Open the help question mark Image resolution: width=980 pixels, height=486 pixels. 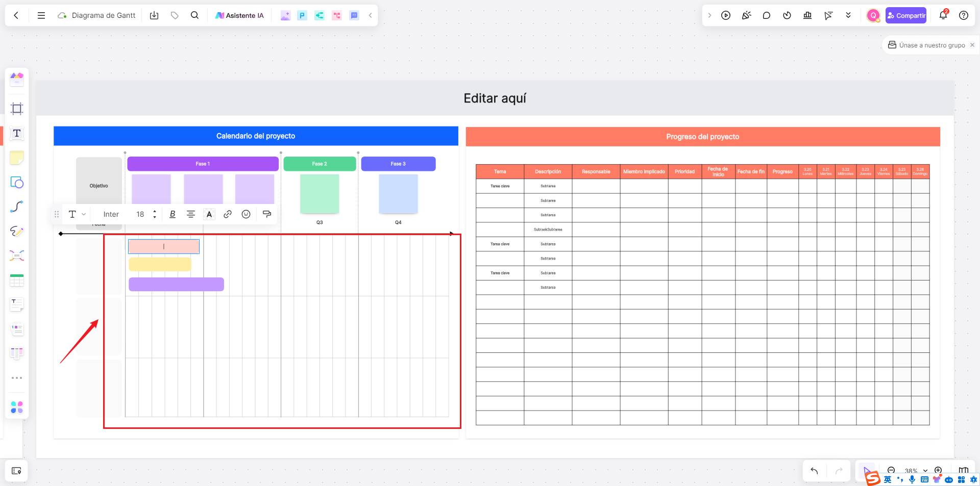click(964, 15)
